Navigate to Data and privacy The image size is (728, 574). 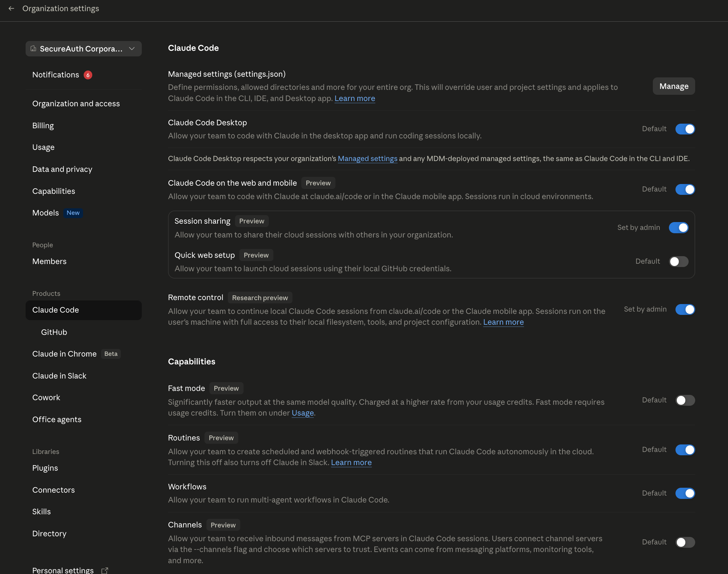pyautogui.click(x=83, y=169)
